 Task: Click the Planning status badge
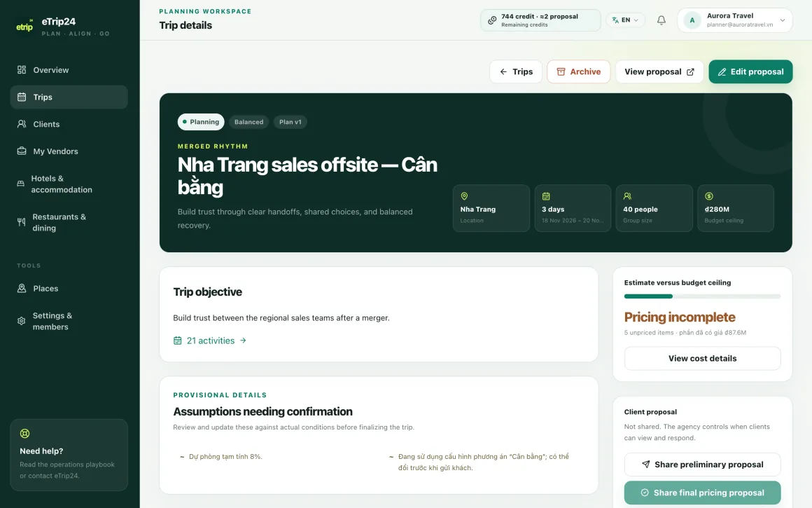coord(201,122)
